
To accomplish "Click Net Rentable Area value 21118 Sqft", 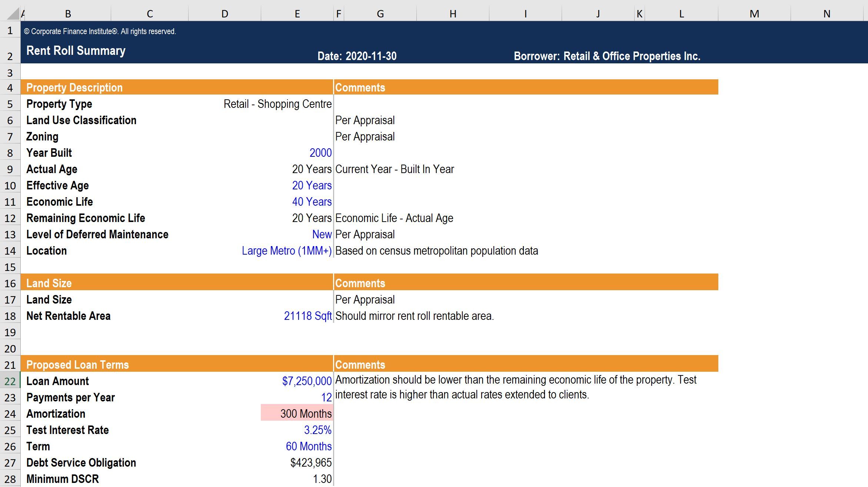I will 307,316.
